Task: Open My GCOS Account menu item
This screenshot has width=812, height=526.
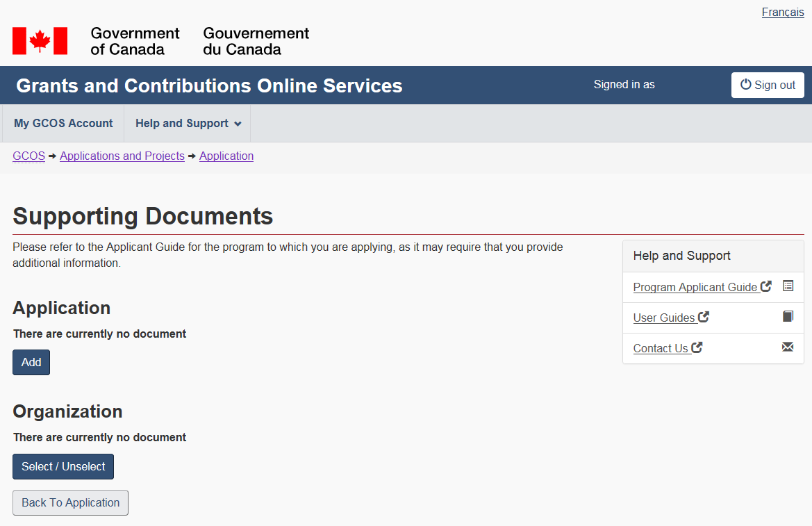Action: click(x=63, y=124)
